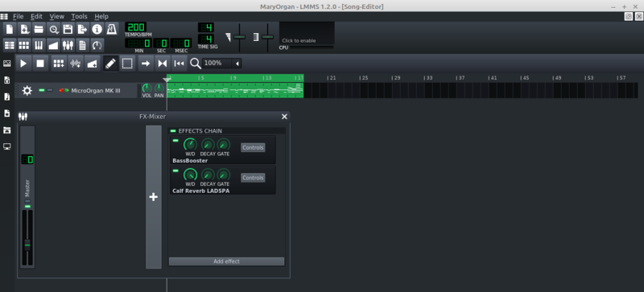Add a beat/bassline track

59,64
